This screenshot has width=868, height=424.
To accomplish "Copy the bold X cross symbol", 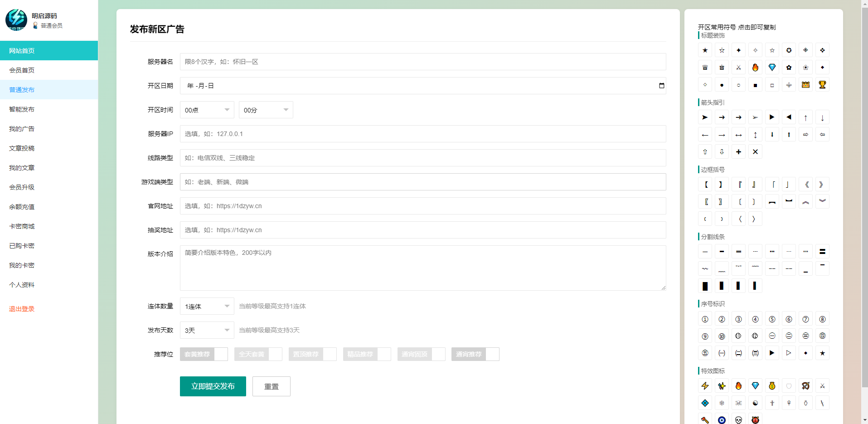I will point(755,152).
